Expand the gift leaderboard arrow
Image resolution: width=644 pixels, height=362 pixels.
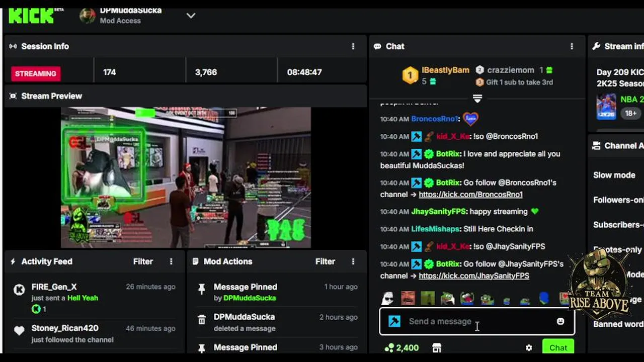point(477,99)
